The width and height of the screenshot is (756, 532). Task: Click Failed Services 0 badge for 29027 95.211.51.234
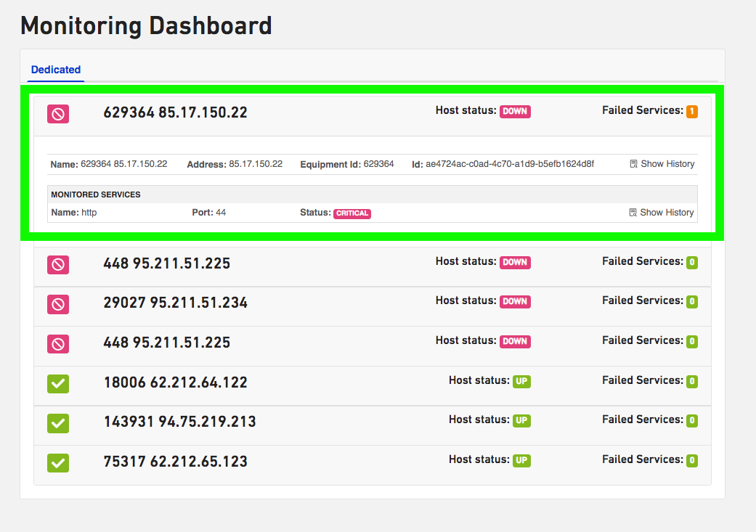tap(692, 302)
